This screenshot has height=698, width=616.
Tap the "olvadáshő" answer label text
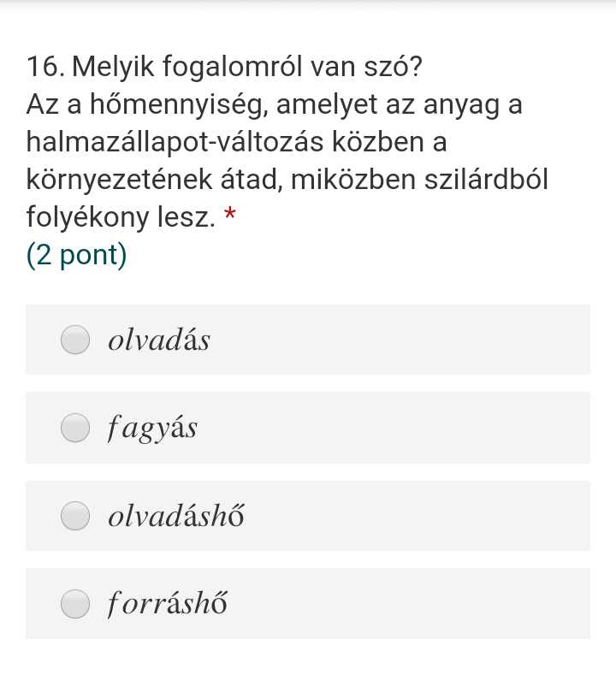175,517
